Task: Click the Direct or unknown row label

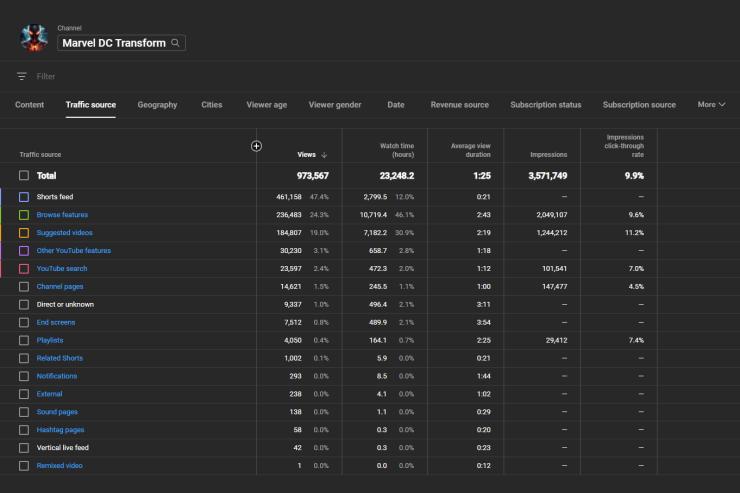Action: pos(65,304)
